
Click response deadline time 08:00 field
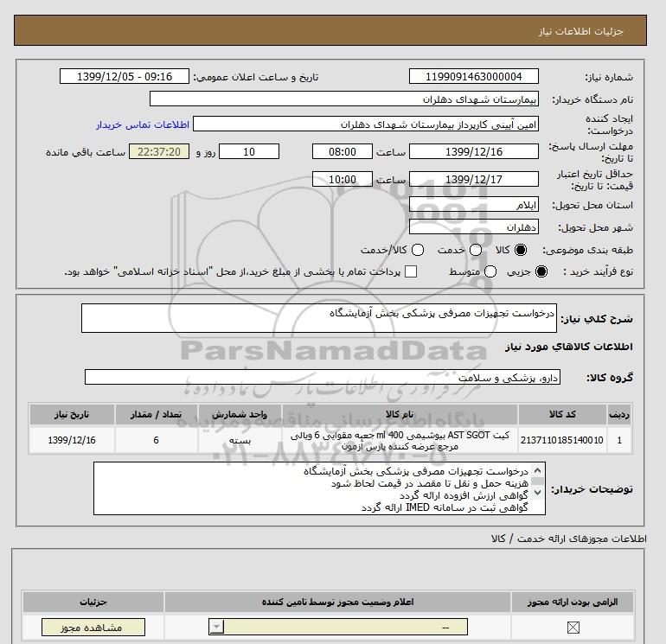[x=343, y=151]
